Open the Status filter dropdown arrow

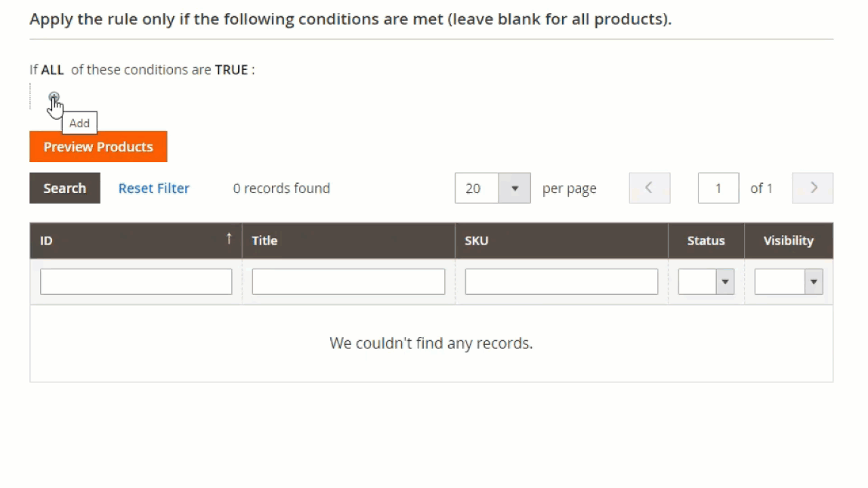pos(724,281)
